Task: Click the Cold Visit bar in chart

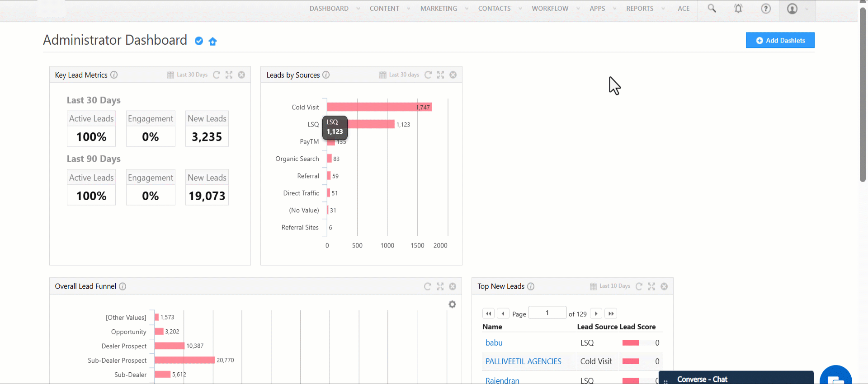Action: tap(379, 107)
